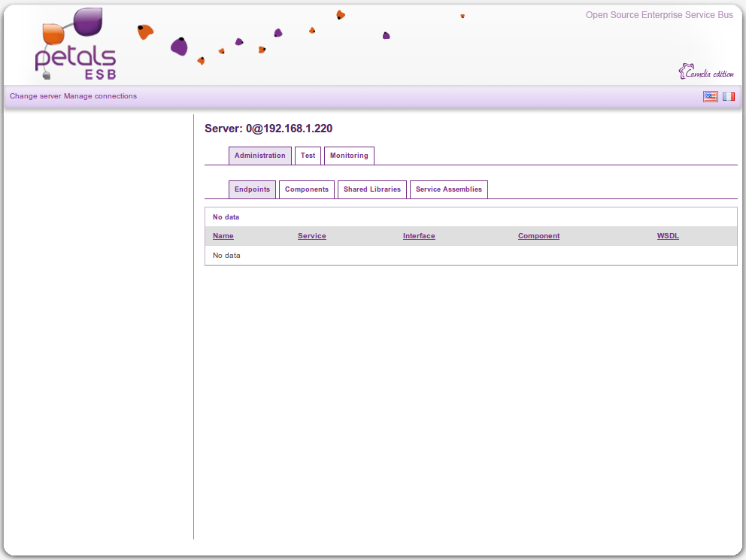Image resolution: width=746 pixels, height=560 pixels.
Task: Click the Camelia edition emblem
Action: coord(706,72)
